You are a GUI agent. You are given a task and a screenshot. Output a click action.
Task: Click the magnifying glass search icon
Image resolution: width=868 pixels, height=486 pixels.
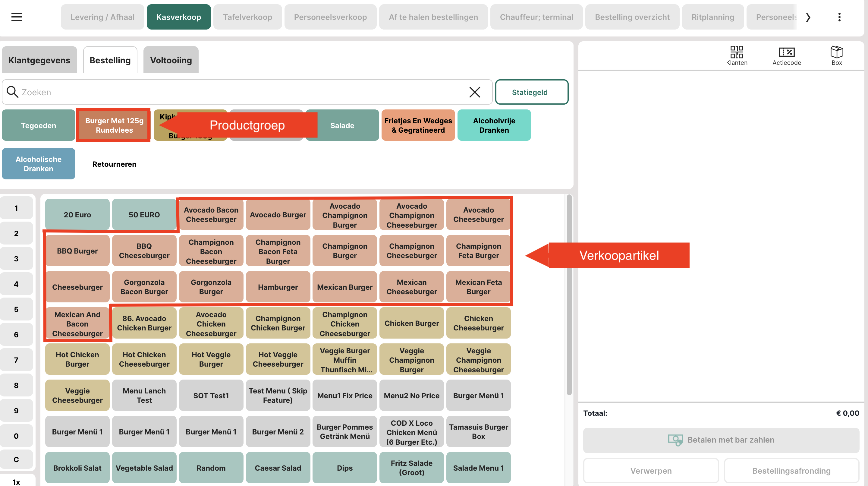[x=12, y=92]
